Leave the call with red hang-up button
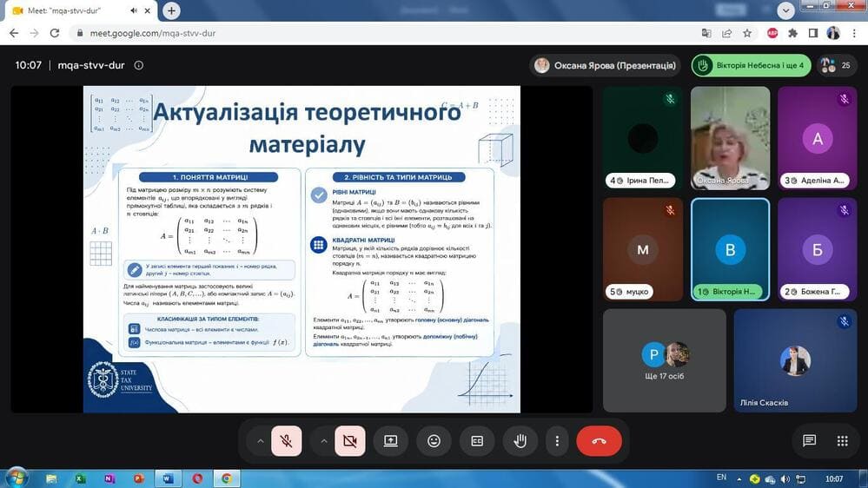Viewport: 868px width, 488px height. (x=599, y=441)
